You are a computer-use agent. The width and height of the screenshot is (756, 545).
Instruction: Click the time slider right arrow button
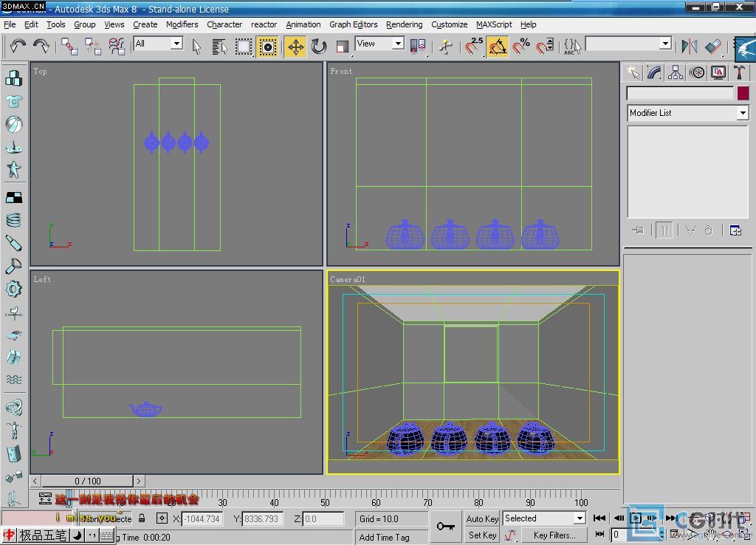coord(139,481)
